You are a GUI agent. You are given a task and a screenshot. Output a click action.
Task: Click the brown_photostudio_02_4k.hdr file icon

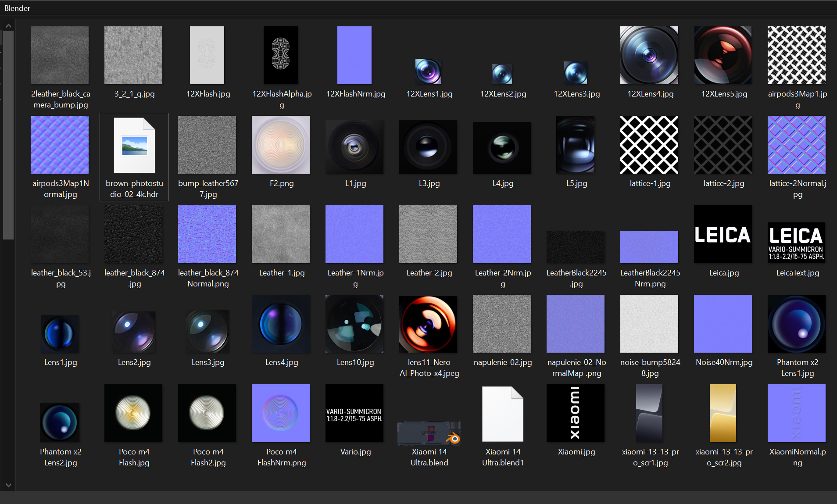point(134,145)
